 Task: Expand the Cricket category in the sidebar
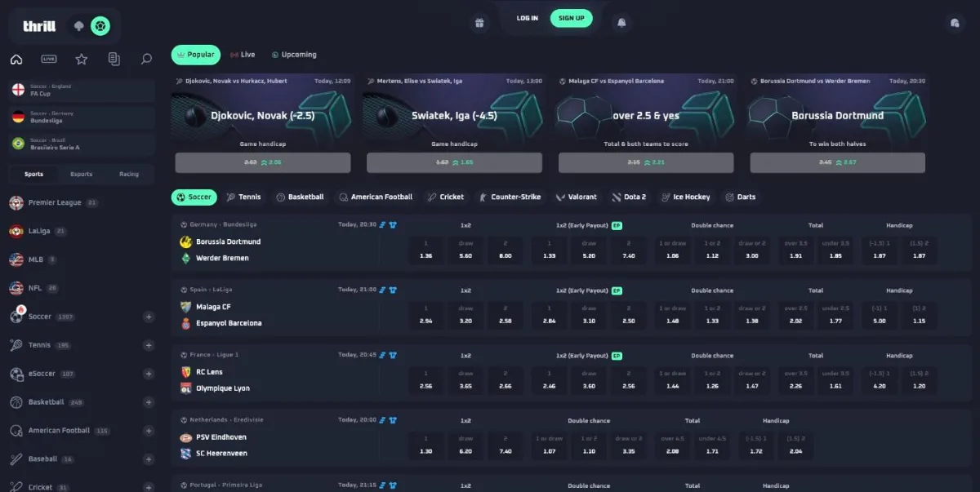149,487
